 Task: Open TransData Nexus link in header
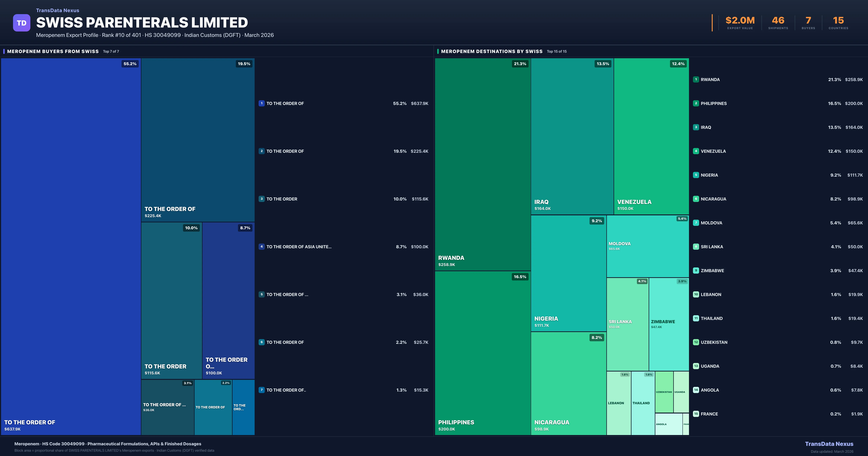(x=58, y=10)
